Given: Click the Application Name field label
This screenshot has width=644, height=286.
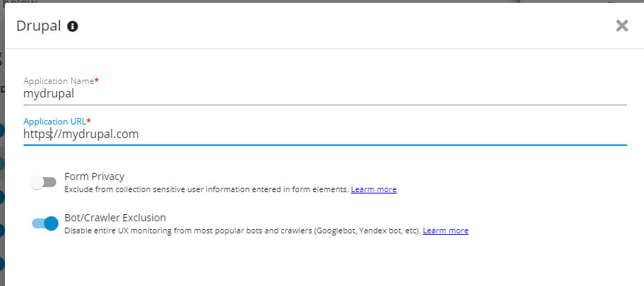Looking at the screenshot, I should coord(58,81).
